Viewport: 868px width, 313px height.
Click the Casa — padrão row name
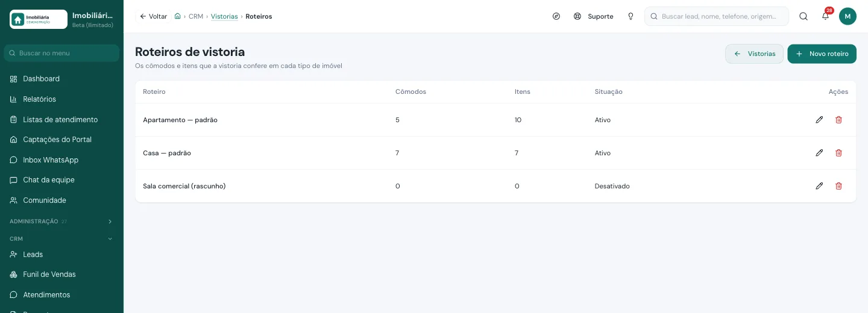coord(167,153)
